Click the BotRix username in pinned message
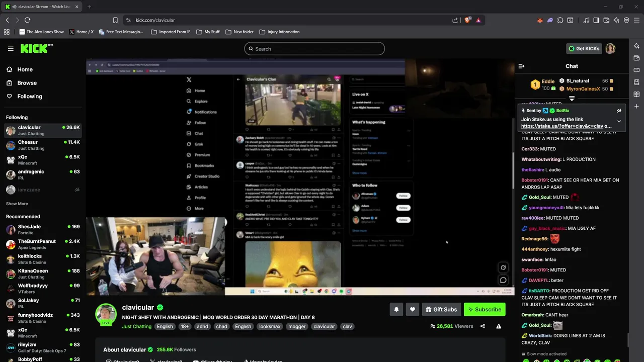 point(562,111)
